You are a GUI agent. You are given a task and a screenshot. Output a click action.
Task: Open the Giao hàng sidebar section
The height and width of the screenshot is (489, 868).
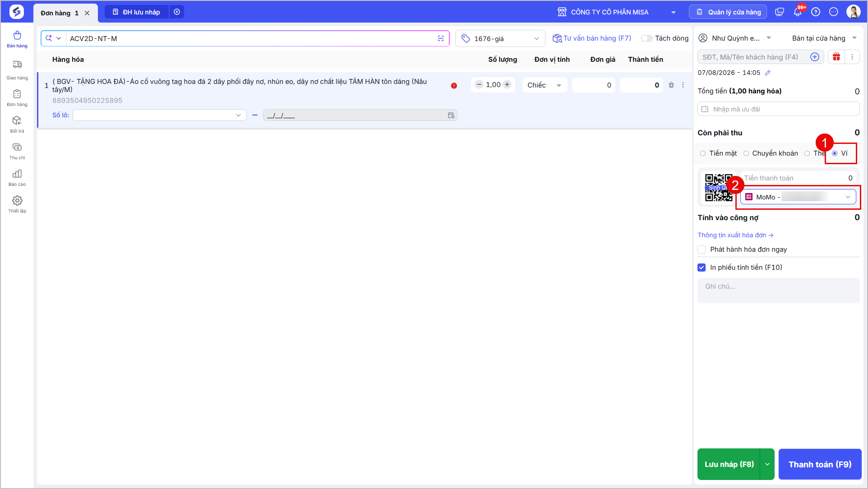point(17,70)
